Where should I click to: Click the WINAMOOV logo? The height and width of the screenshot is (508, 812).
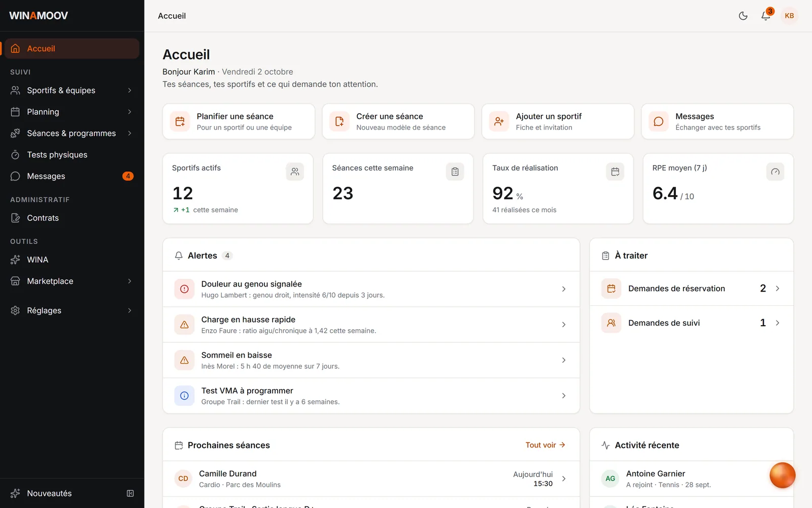tap(39, 16)
